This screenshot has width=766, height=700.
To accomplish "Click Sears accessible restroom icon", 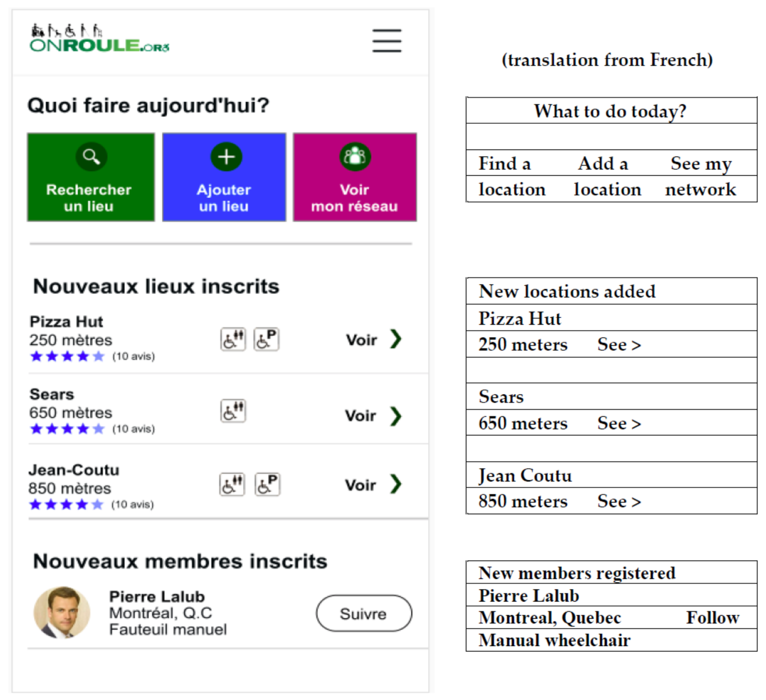I will [x=233, y=411].
